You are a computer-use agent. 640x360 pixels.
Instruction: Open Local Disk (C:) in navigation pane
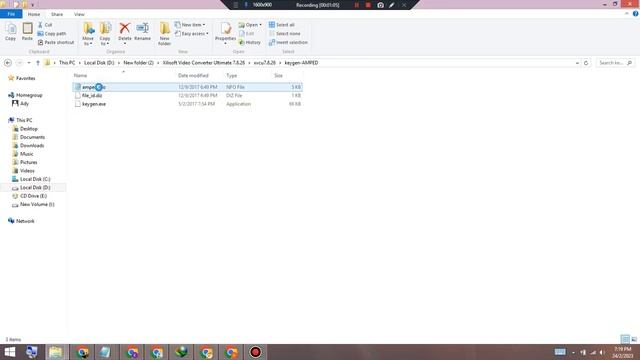[x=35, y=179]
